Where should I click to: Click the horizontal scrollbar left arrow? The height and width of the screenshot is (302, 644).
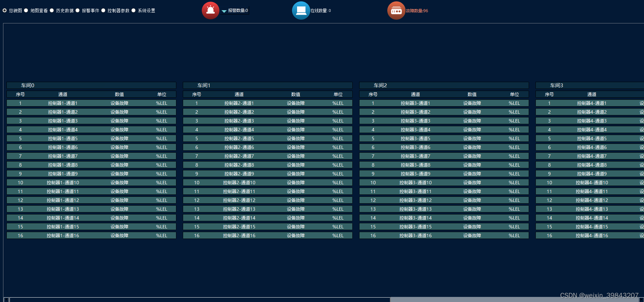coord(6,300)
